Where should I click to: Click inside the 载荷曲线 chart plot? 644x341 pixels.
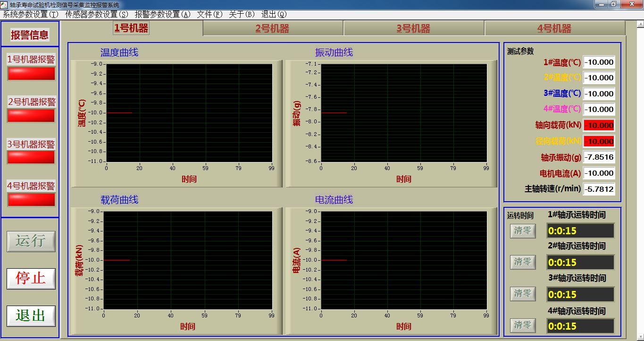tap(188, 260)
